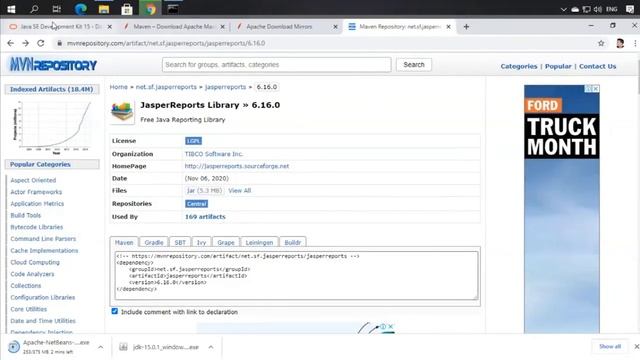Image resolution: width=640 pixels, height=360 pixels.
Task: Toggle Include comment with link checkbox
Action: tap(115, 311)
